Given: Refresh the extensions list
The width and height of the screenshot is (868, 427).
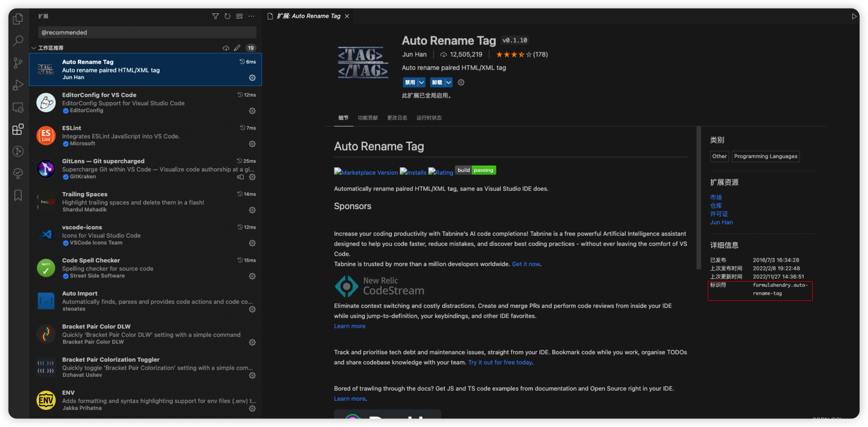Looking at the screenshot, I should click(x=227, y=16).
